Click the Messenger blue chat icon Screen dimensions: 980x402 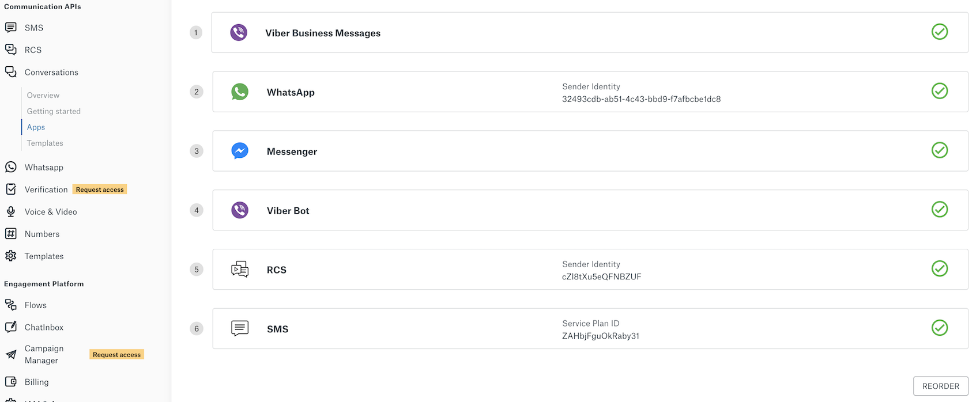click(x=240, y=151)
